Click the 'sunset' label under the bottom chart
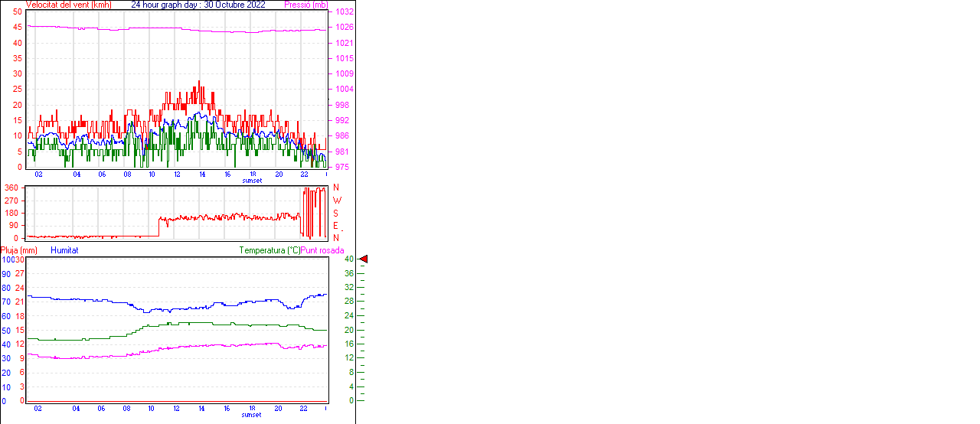Image resolution: width=980 pixels, height=424 pixels. point(251,415)
